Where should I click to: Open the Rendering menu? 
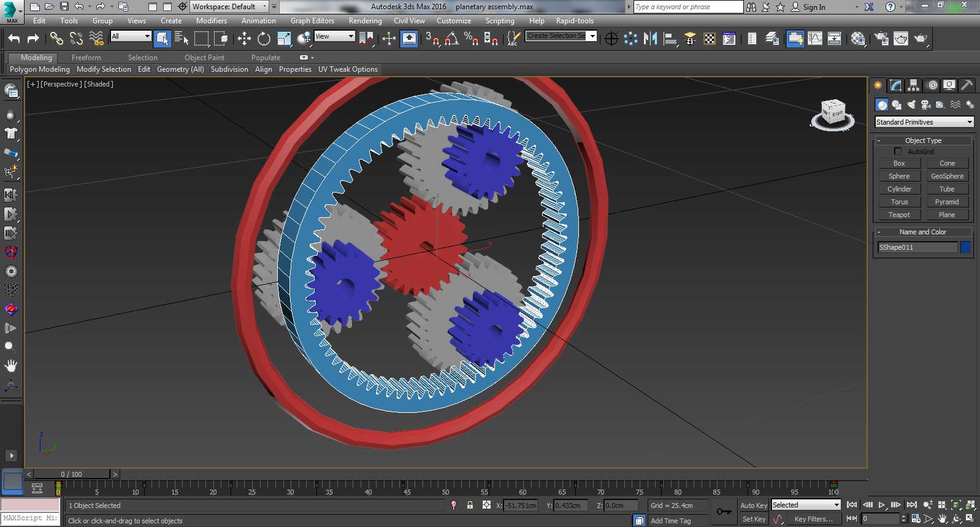(366, 21)
